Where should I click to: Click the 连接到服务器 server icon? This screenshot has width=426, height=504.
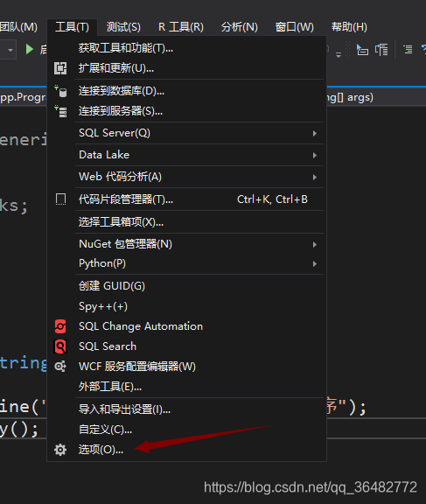[x=60, y=111]
